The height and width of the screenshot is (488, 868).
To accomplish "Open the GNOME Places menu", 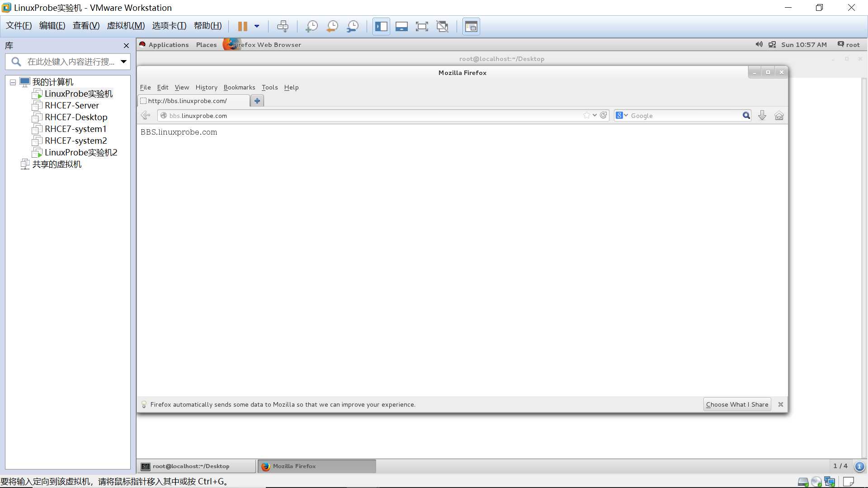I will pyautogui.click(x=206, y=45).
